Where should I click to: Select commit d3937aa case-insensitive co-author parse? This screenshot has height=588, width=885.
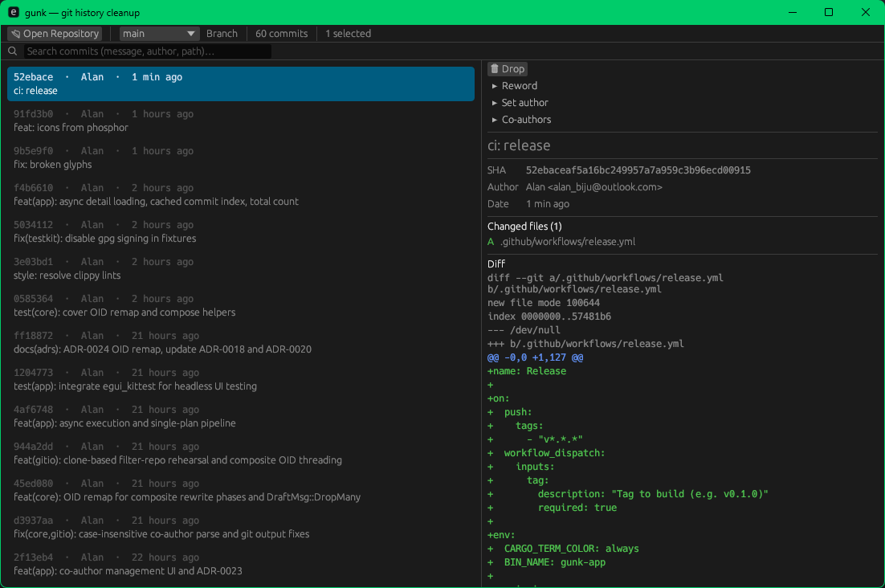[241, 528]
